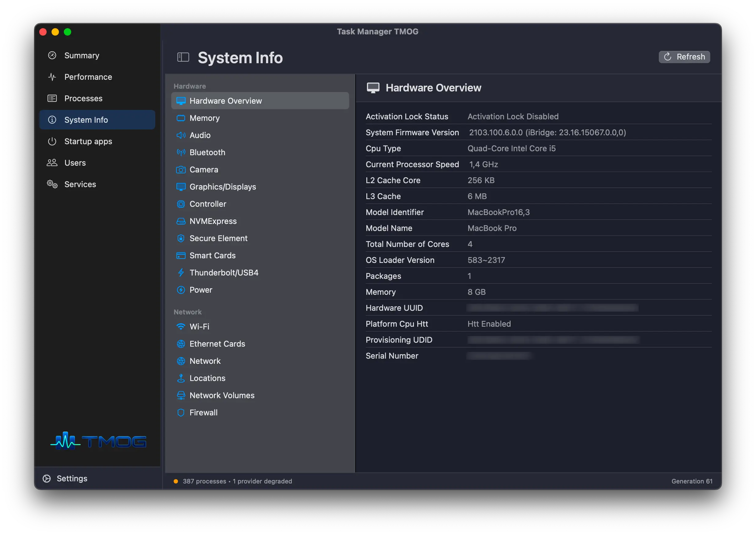Click the '6 MB' L3 Cache value
This screenshot has width=756, height=535.
(477, 196)
